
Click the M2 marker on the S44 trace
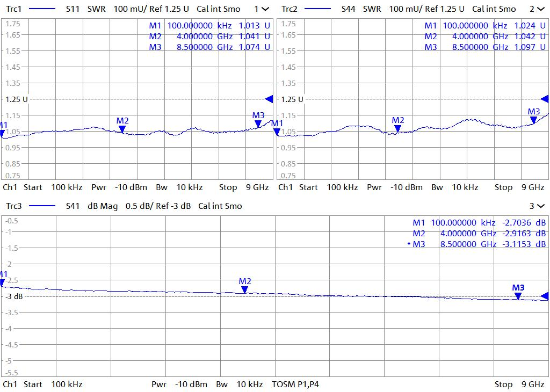click(x=397, y=128)
